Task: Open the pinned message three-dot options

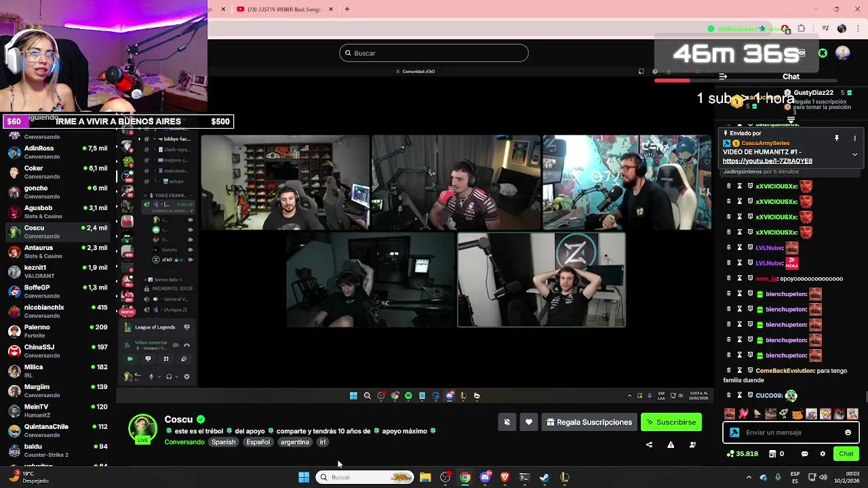Action: point(854,138)
